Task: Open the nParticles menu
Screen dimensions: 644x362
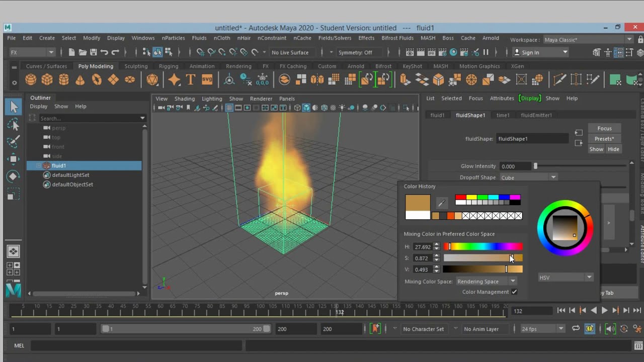Action: (x=173, y=38)
